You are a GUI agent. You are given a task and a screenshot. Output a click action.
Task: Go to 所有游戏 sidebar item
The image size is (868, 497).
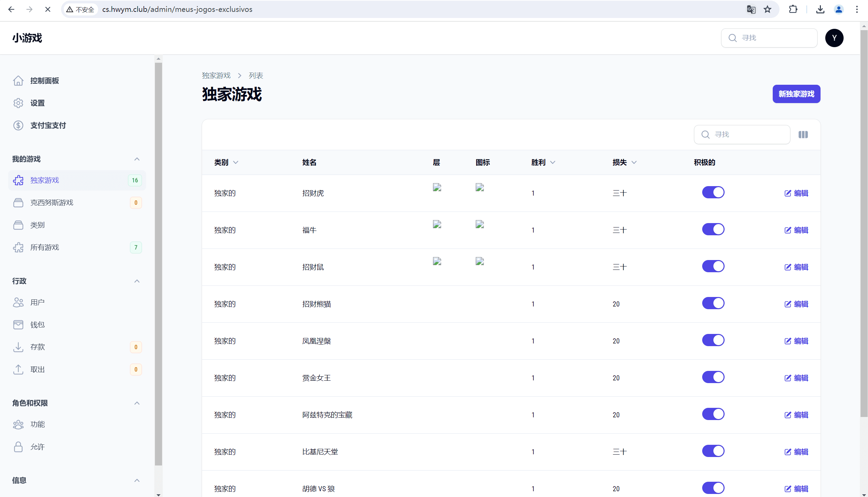(45, 247)
